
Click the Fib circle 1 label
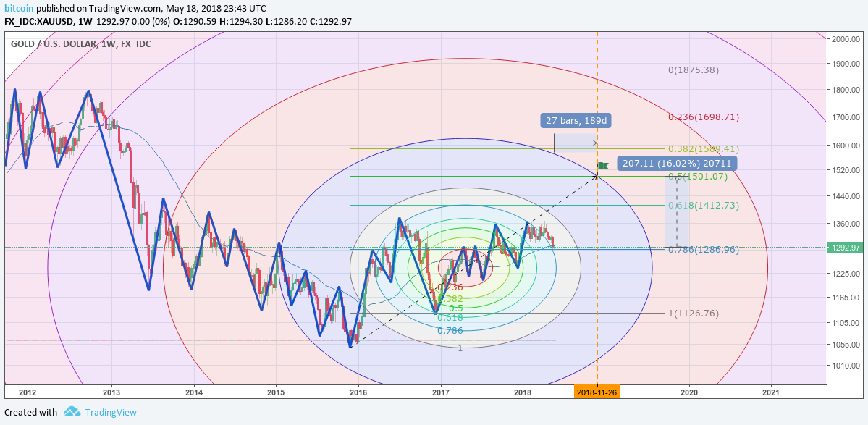click(460, 348)
